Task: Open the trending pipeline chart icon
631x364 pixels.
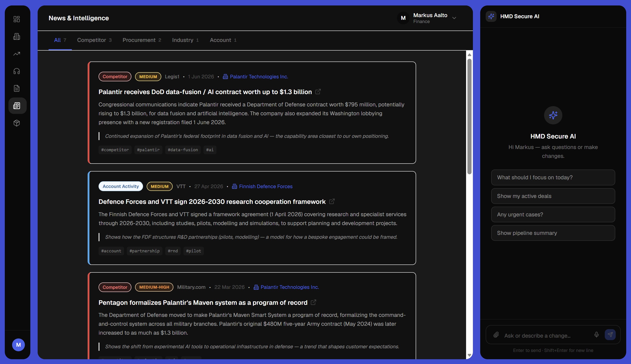Action: point(16,54)
